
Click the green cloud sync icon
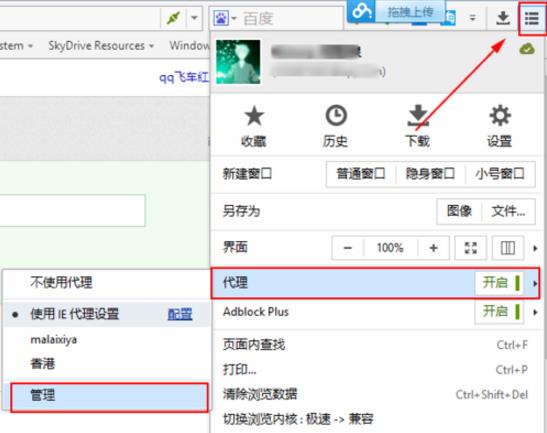[x=527, y=49]
